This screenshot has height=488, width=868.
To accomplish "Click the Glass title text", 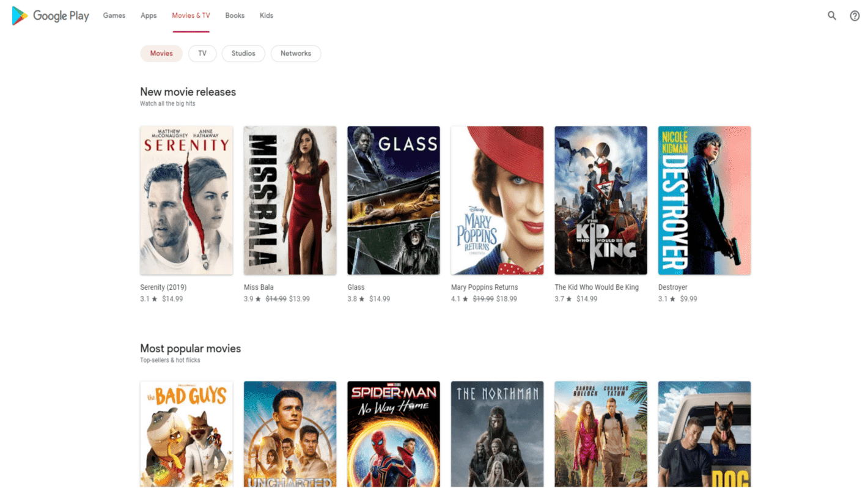I will [356, 287].
